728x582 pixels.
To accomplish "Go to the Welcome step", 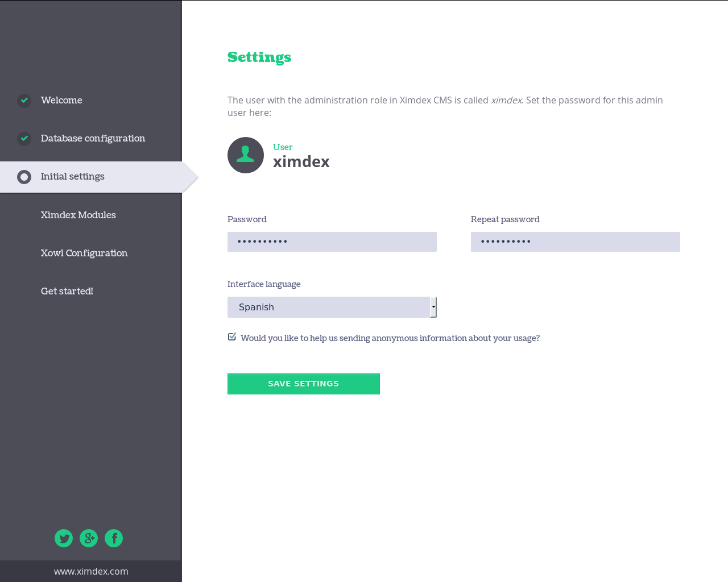I will pos(61,100).
